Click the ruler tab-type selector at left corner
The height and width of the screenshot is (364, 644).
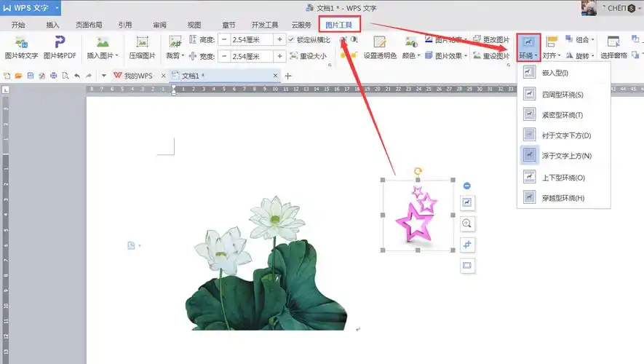[x=5, y=90]
